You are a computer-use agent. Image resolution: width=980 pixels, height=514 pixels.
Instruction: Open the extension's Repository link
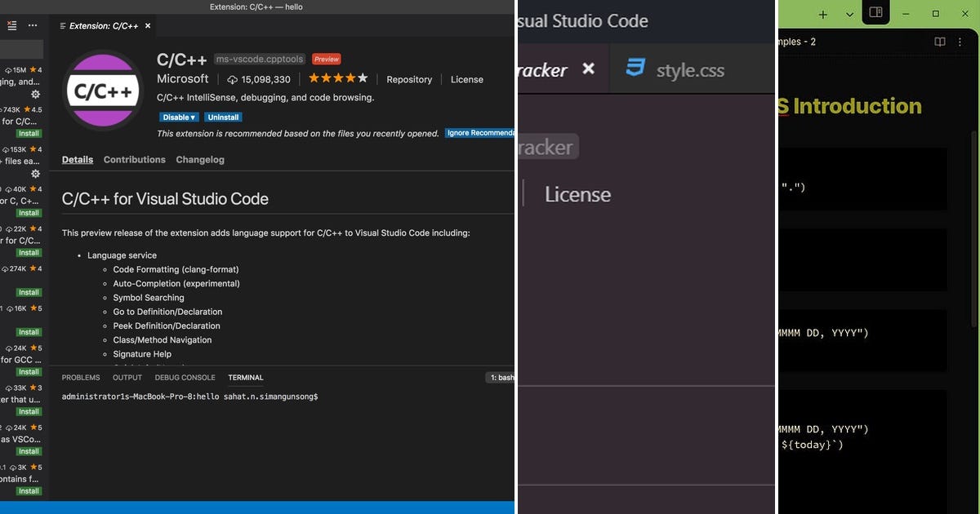click(x=409, y=79)
